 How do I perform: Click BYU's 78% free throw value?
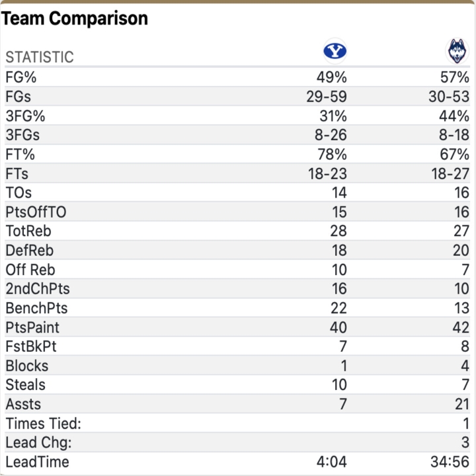pos(332,154)
